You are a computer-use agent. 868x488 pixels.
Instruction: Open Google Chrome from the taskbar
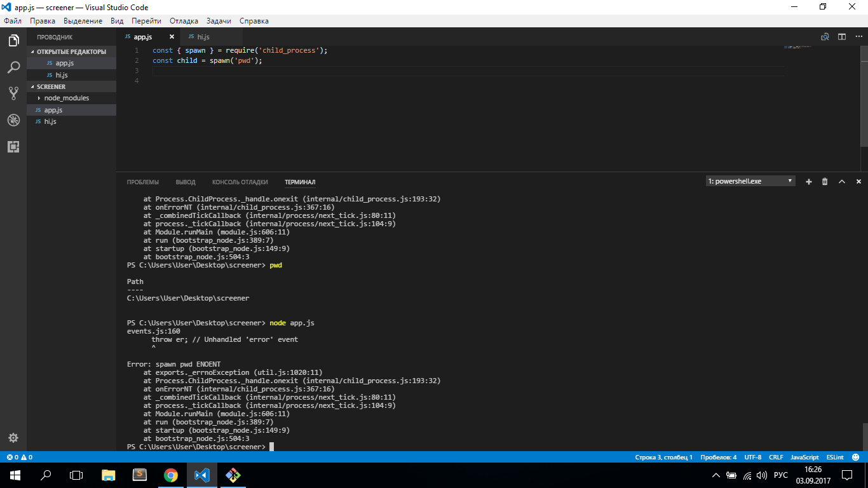170,475
